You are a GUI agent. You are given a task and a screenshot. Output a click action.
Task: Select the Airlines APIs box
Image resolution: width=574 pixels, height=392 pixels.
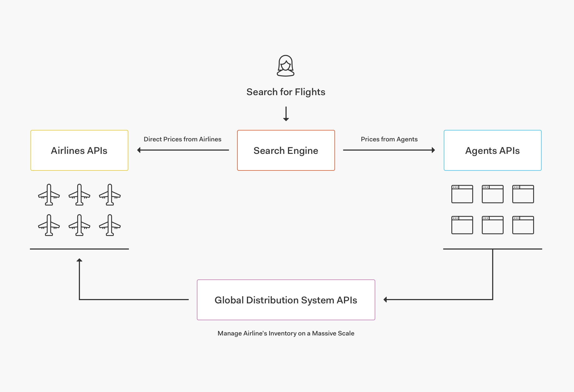click(x=79, y=150)
